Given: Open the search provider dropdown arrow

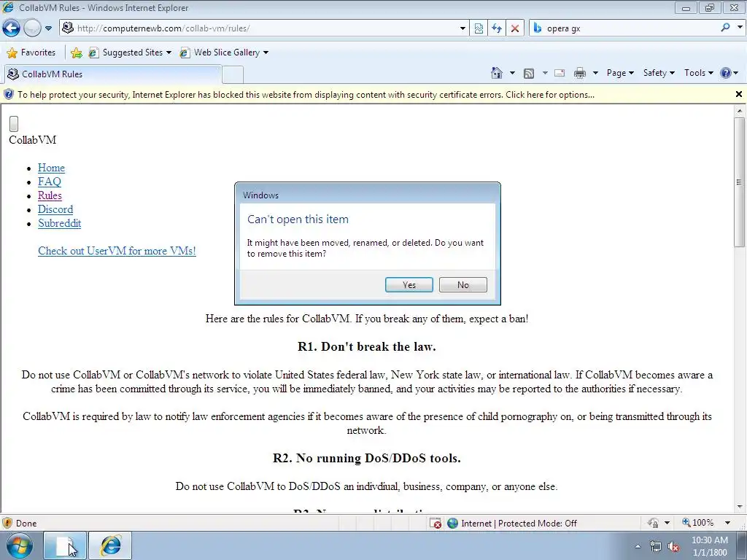Looking at the screenshot, I should (x=740, y=28).
